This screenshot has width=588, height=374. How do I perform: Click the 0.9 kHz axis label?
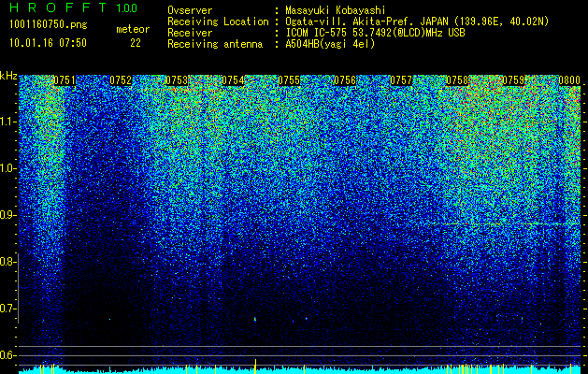pos(7,215)
